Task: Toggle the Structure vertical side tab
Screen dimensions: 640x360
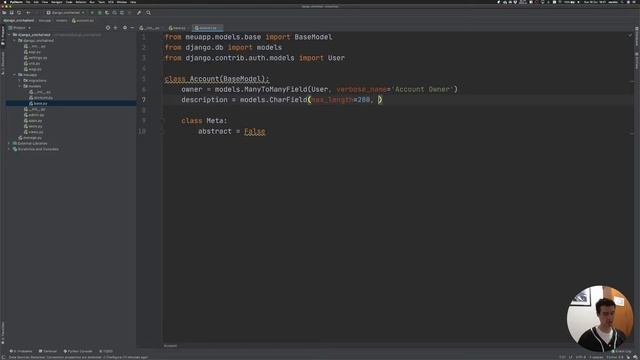Action: coord(2,62)
